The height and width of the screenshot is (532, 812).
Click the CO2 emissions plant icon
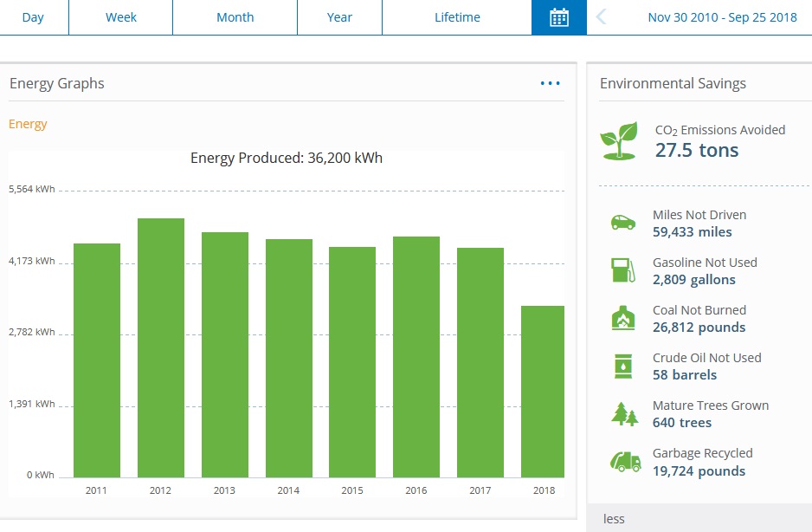pyautogui.click(x=619, y=141)
